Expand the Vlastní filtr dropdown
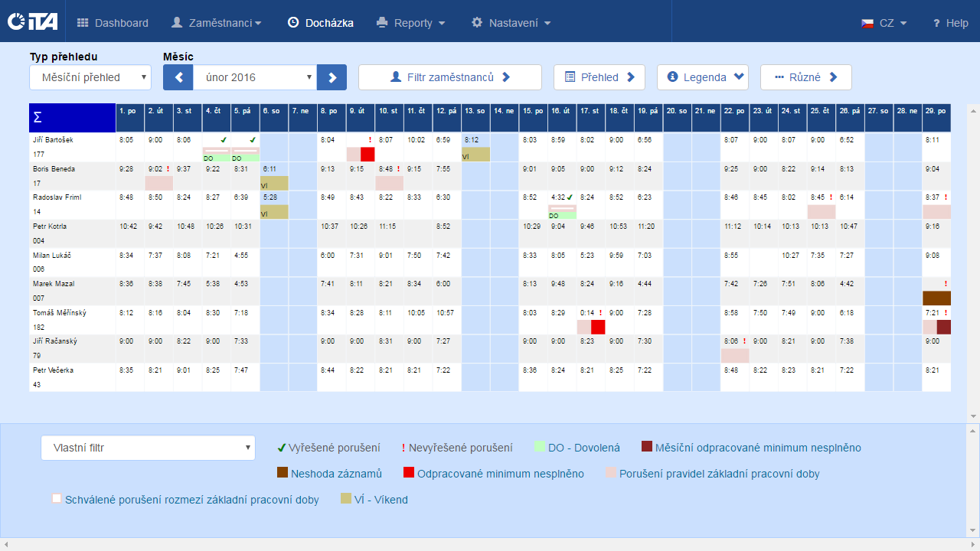Image resolution: width=980 pixels, height=551 pixels. (148, 448)
